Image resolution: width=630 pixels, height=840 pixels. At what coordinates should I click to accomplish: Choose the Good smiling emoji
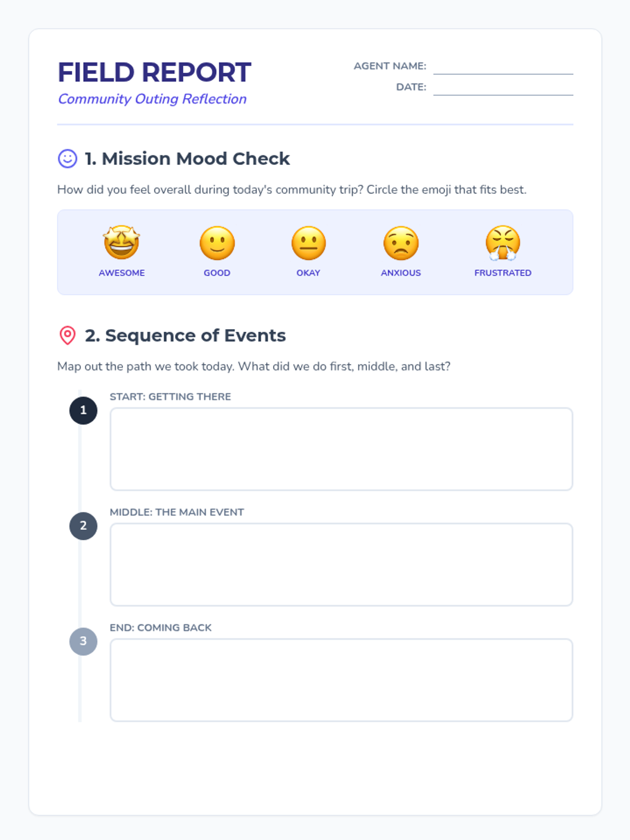(x=217, y=243)
